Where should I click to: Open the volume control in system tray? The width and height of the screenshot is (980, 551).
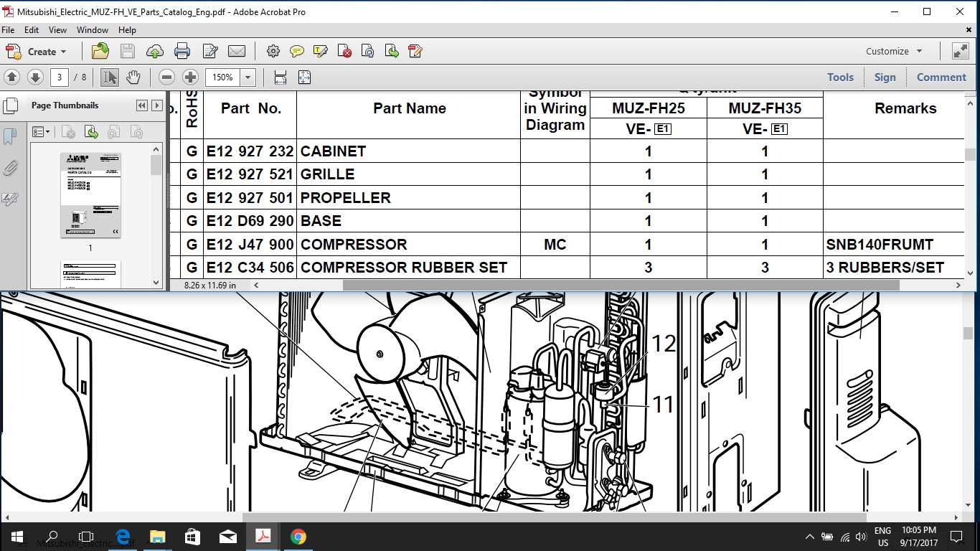861,537
